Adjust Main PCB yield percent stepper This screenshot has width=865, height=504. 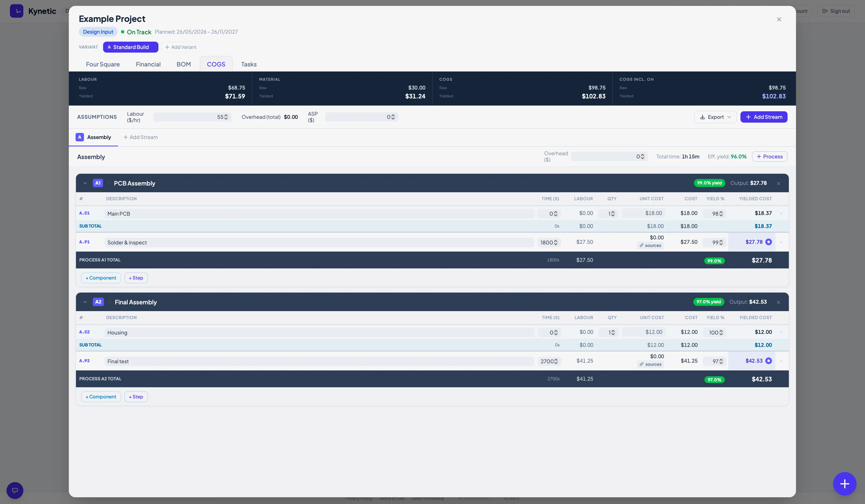coord(721,214)
